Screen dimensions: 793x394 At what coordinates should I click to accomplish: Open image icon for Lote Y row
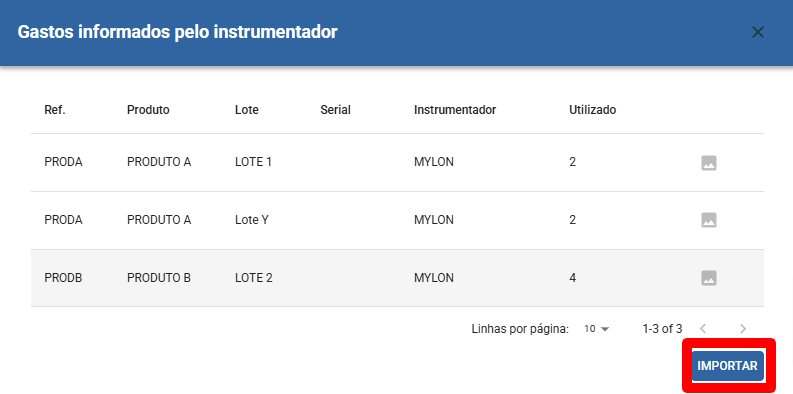[709, 220]
